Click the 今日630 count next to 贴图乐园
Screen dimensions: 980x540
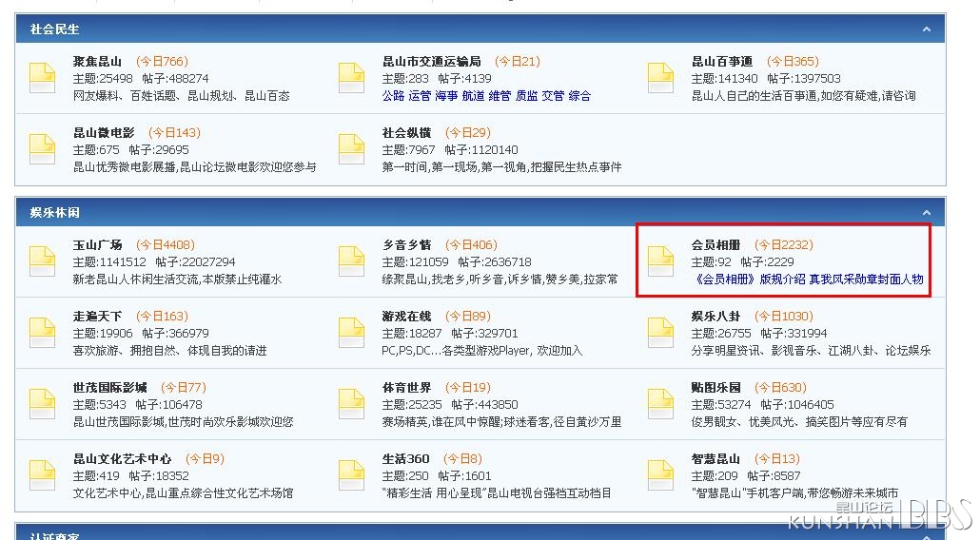point(780,387)
